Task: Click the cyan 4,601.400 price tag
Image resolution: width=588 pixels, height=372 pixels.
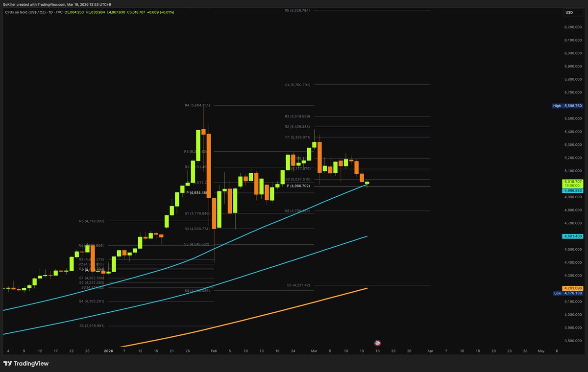Action: (x=573, y=236)
